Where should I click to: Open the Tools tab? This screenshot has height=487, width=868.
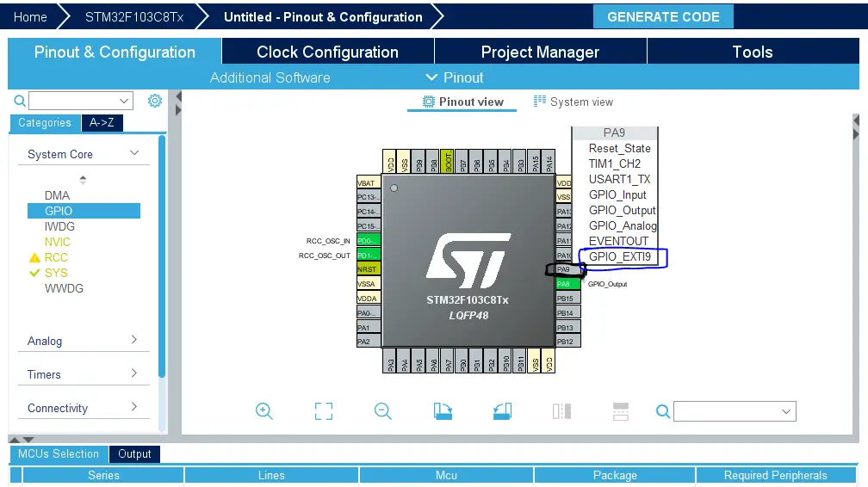coord(753,52)
